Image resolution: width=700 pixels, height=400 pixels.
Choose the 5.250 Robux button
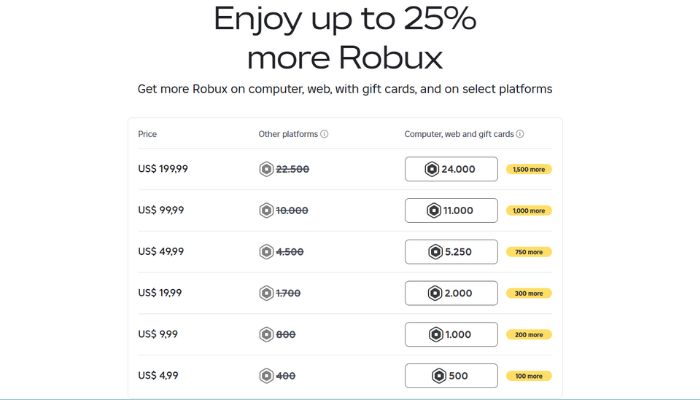(x=451, y=252)
